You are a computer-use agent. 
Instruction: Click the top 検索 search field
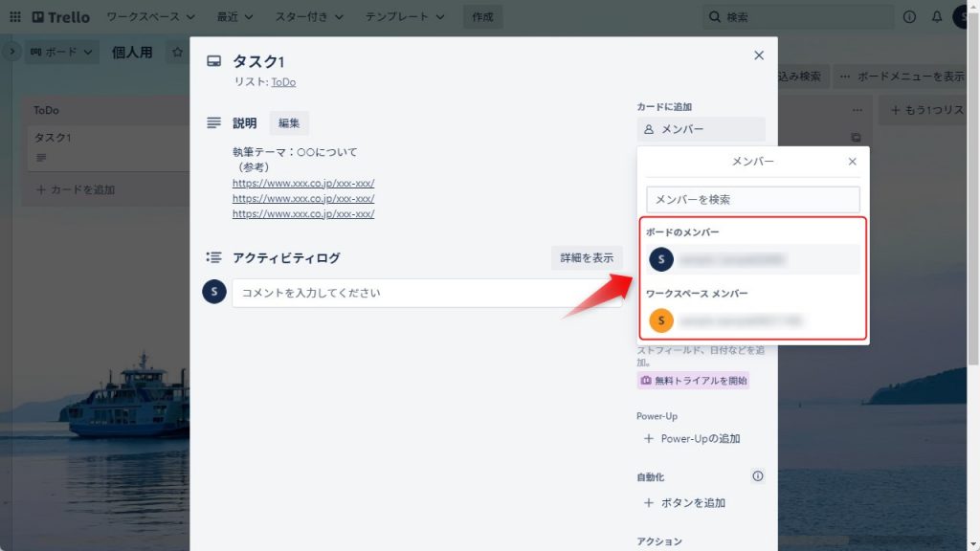(x=798, y=17)
